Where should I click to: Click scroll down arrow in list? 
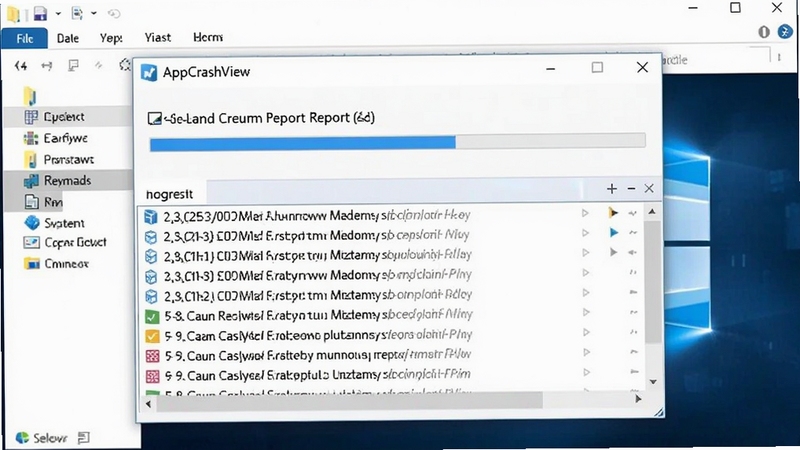(x=653, y=382)
